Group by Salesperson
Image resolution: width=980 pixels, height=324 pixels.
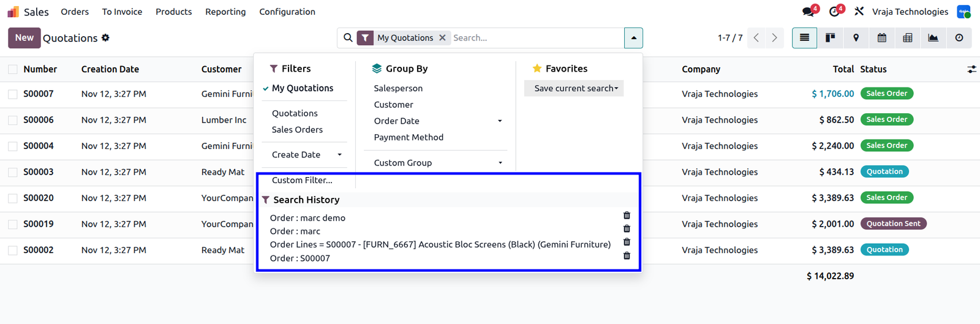(x=398, y=88)
